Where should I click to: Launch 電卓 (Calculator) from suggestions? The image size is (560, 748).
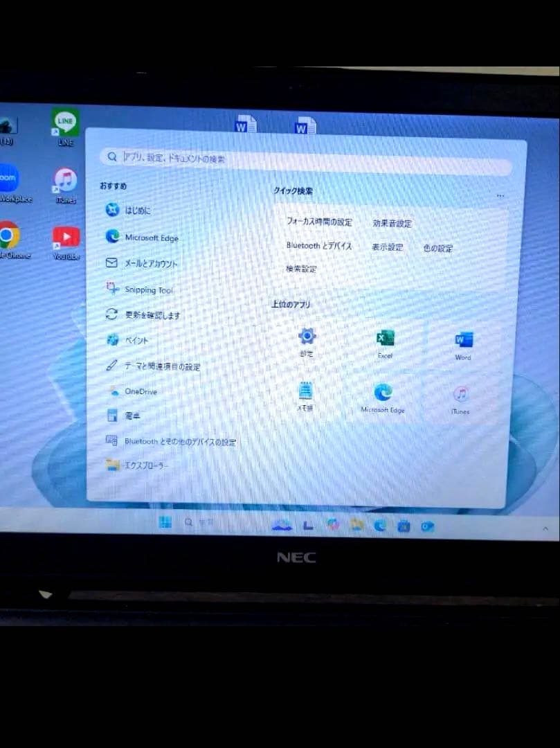(132, 416)
